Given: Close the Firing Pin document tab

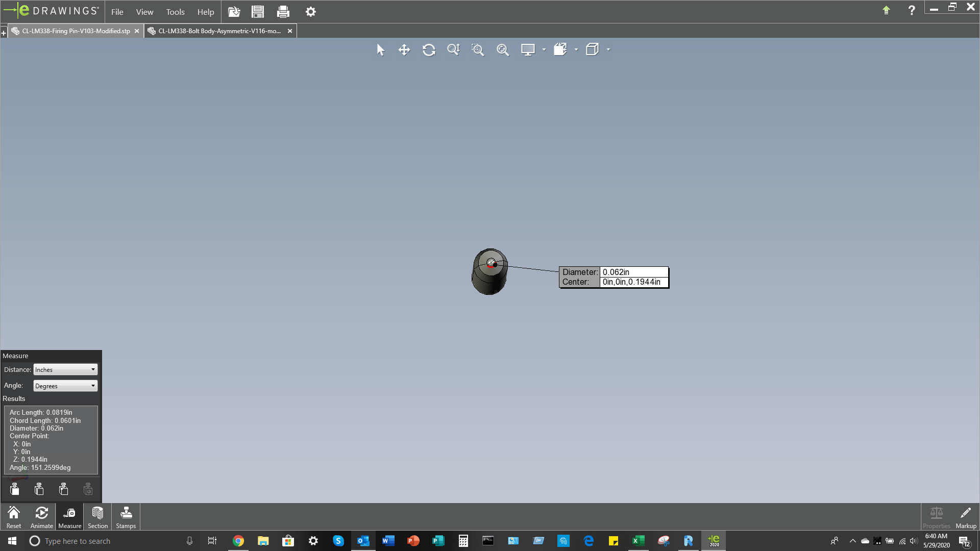Looking at the screenshot, I should point(137,31).
